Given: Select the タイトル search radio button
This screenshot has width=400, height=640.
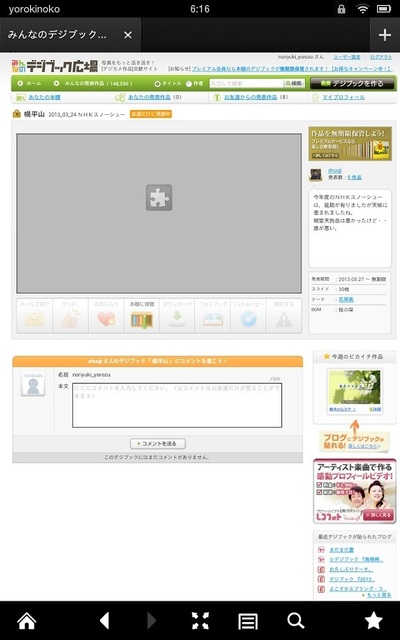Looking at the screenshot, I should pos(157,84).
